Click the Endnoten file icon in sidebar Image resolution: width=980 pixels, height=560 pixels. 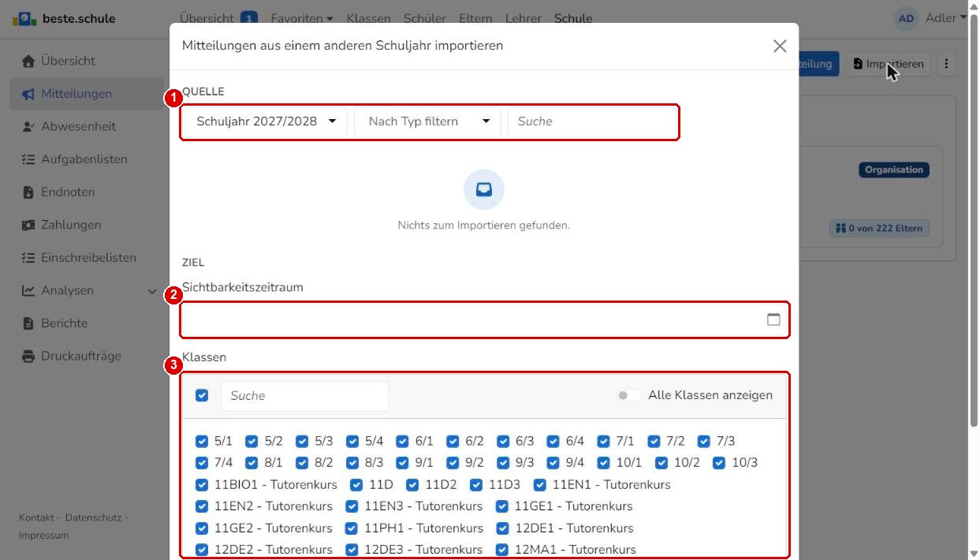[28, 192]
